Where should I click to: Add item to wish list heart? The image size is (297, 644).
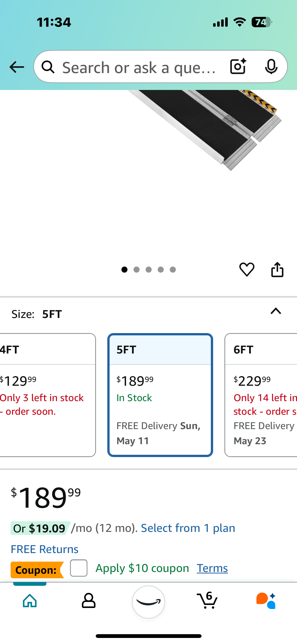pos(247,269)
